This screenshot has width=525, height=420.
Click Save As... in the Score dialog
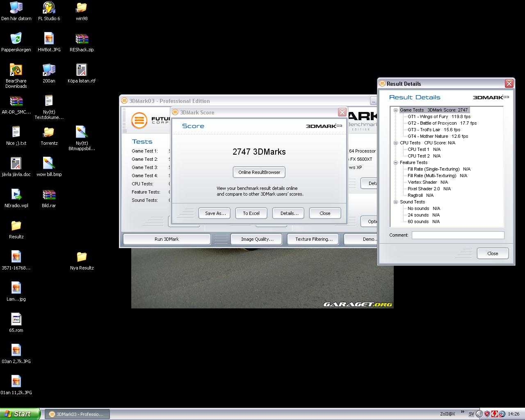[x=215, y=213]
